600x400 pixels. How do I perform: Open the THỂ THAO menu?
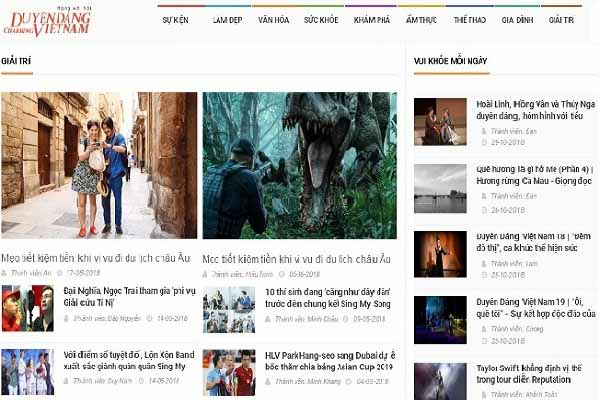(x=469, y=20)
